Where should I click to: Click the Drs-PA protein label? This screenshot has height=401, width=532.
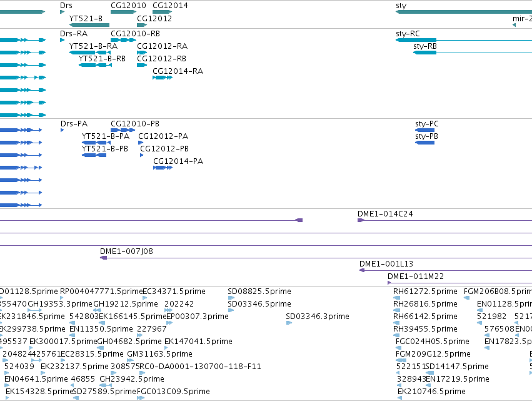click(74, 124)
